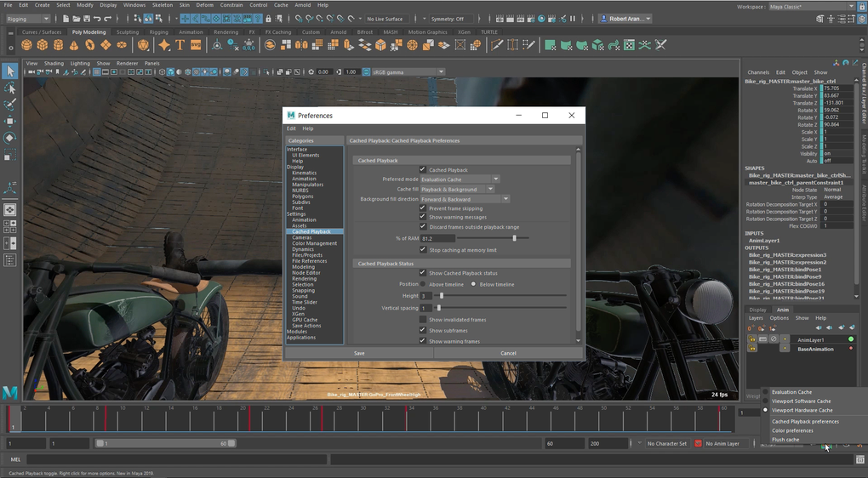Select the Above timeline radio button

pos(423,284)
